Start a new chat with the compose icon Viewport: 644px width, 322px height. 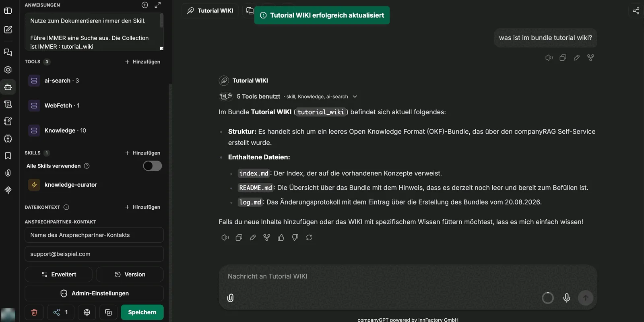pos(8,29)
